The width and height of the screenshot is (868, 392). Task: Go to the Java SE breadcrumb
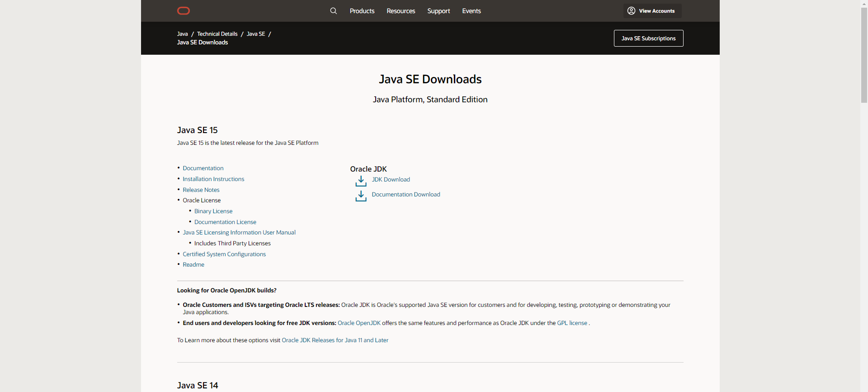(256, 34)
